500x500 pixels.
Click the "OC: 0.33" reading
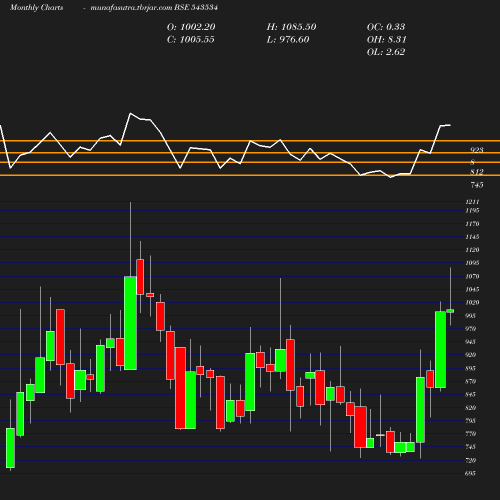(386, 27)
